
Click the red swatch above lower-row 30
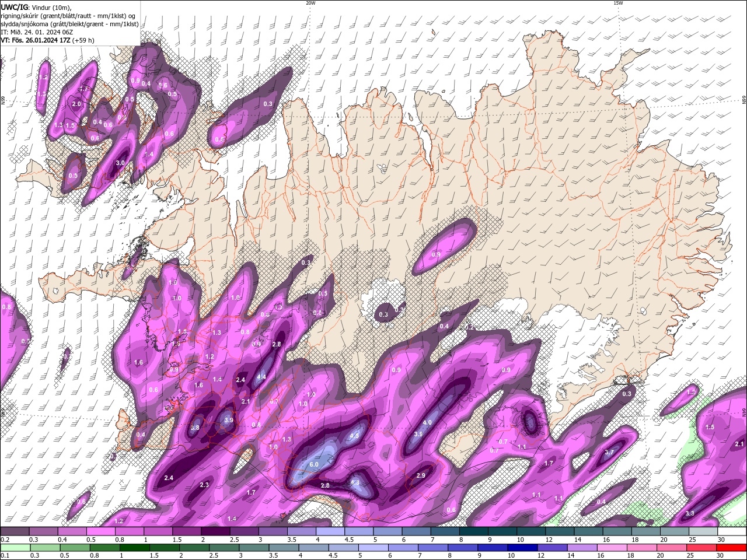pyautogui.click(x=732, y=547)
